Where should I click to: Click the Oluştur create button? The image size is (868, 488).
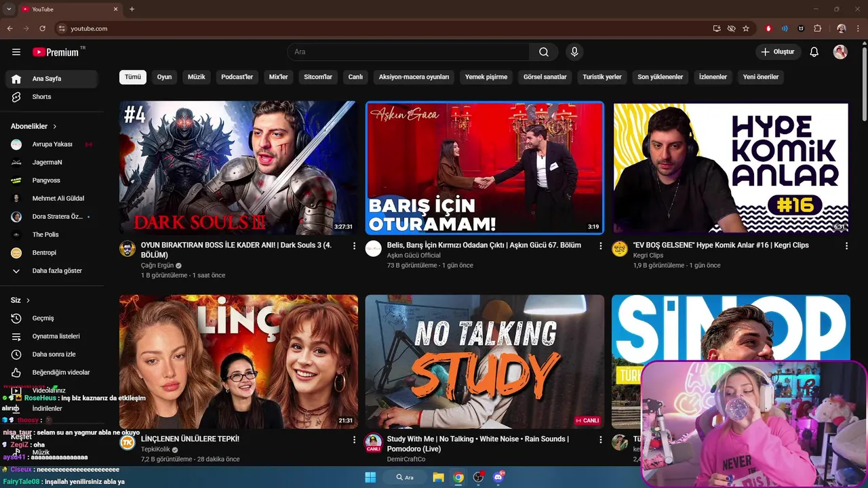(x=778, y=52)
